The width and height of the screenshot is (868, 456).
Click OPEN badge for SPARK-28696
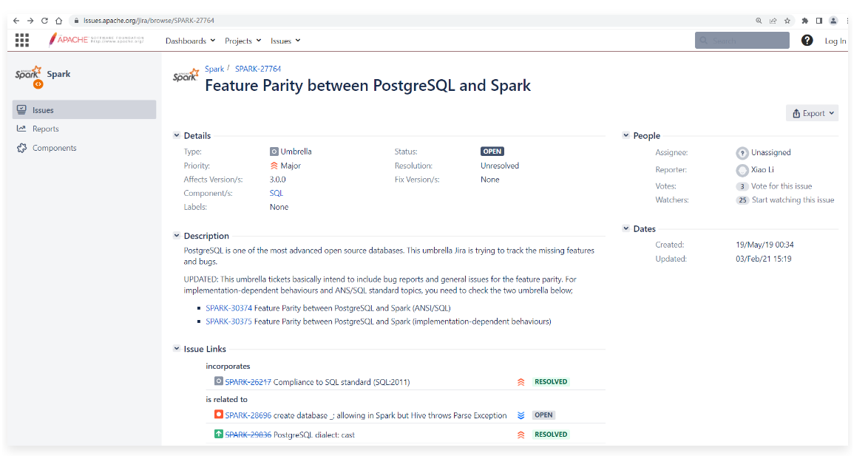543,415
